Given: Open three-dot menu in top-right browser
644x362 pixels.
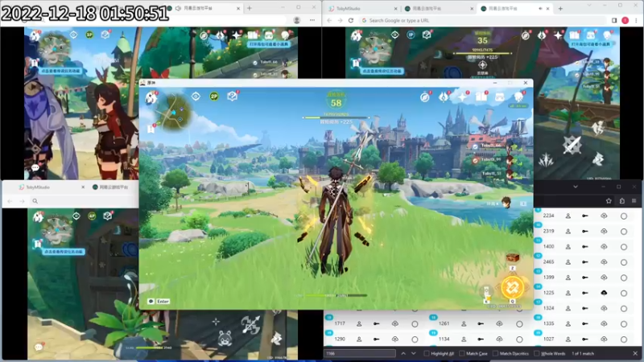Looking at the screenshot, I should [636, 20].
